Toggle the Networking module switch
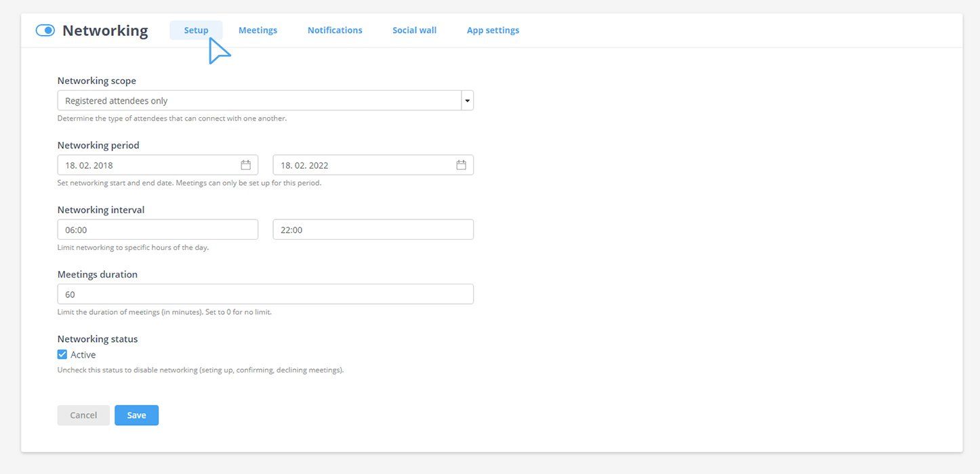 (x=45, y=30)
